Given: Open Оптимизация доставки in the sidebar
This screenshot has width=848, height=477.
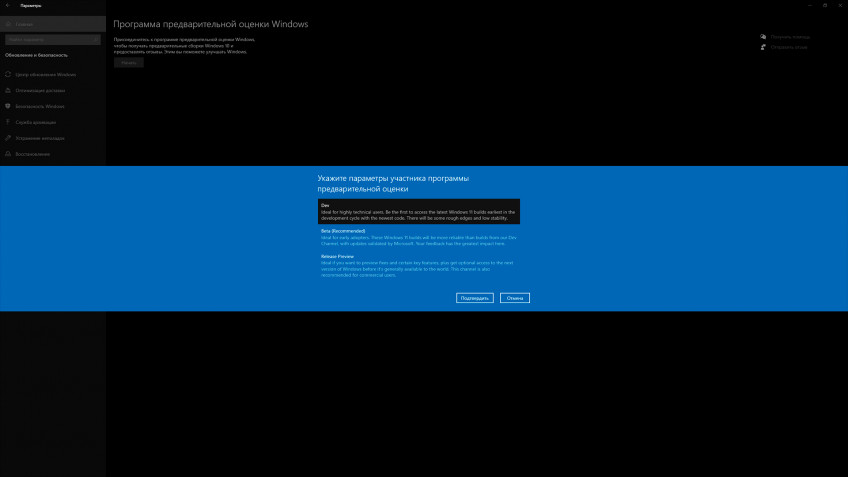Looking at the screenshot, I should click(x=53, y=90).
